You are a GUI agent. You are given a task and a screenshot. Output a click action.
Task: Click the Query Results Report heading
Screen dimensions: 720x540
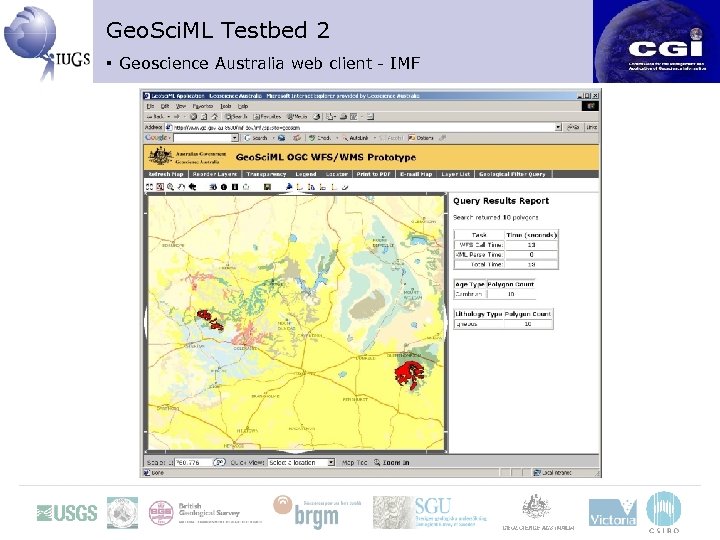[x=501, y=201]
